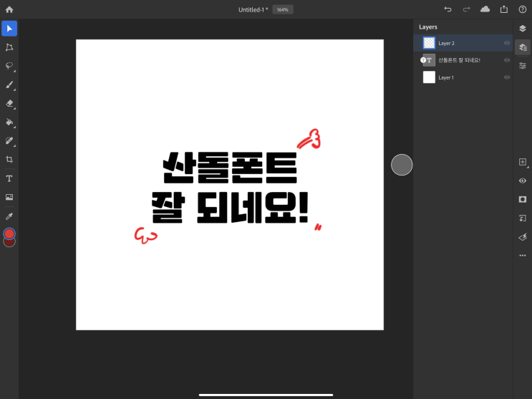Redo the last action
Viewport: 532px width, 399px height.
pos(467,9)
